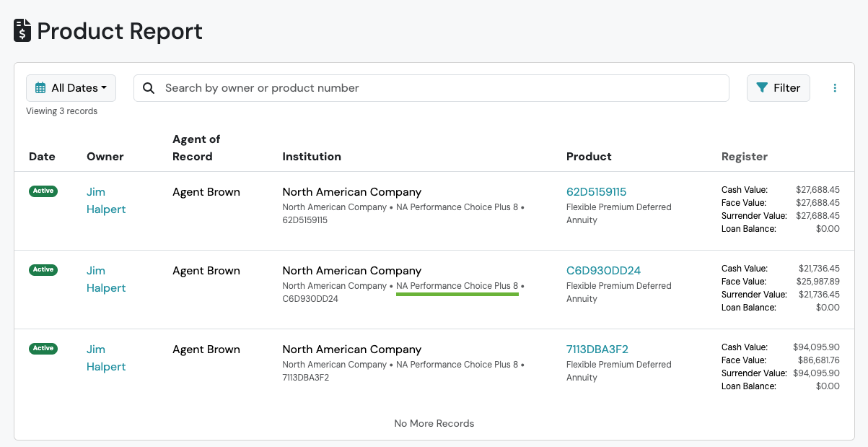
Task: Click the calendar icon in All Dates
Action: tap(40, 88)
